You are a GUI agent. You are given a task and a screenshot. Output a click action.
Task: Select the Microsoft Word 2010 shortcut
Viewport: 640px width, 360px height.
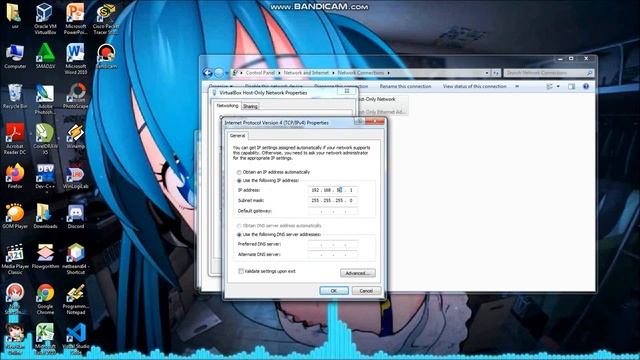tap(76, 58)
